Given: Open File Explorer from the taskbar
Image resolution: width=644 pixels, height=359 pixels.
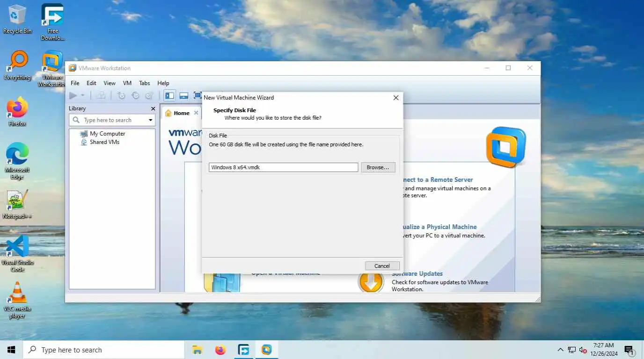Looking at the screenshot, I should coord(197,350).
